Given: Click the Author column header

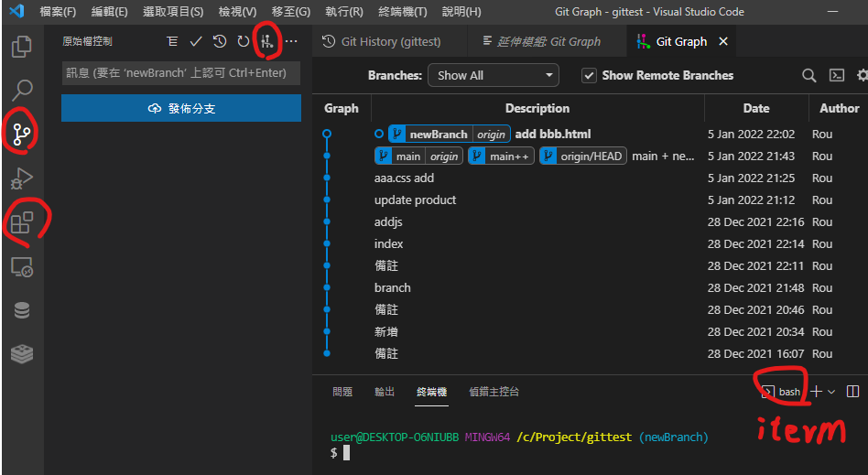Looking at the screenshot, I should click(x=838, y=109).
